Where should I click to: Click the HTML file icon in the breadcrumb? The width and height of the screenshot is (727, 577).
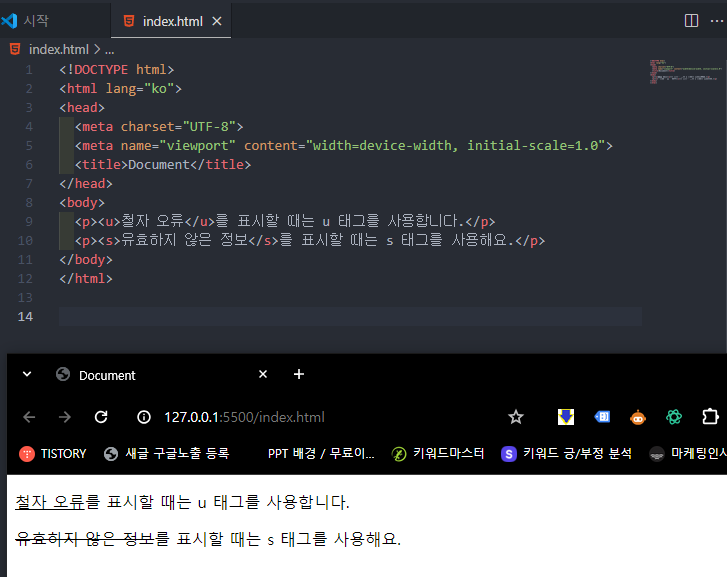pyautogui.click(x=15, y=49)
